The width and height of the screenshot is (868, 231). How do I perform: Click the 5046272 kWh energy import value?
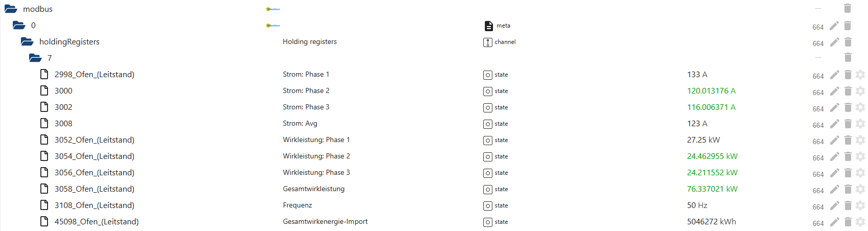pos(711,222)
